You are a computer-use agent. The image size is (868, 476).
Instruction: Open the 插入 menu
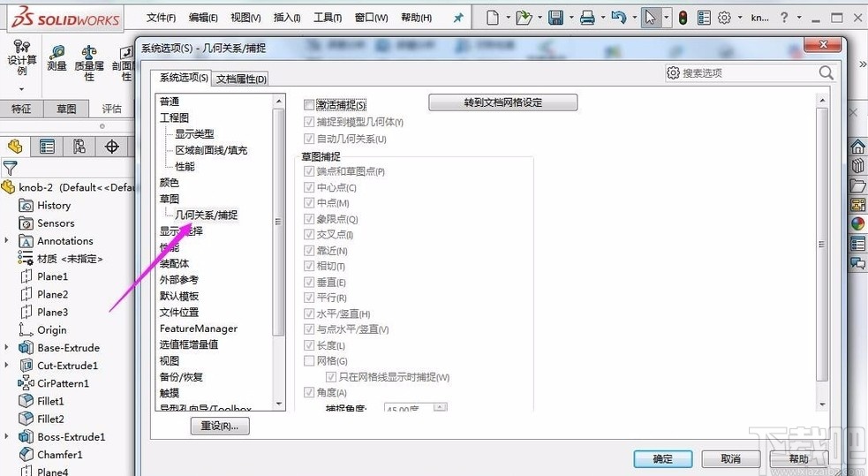pos(287,18)
